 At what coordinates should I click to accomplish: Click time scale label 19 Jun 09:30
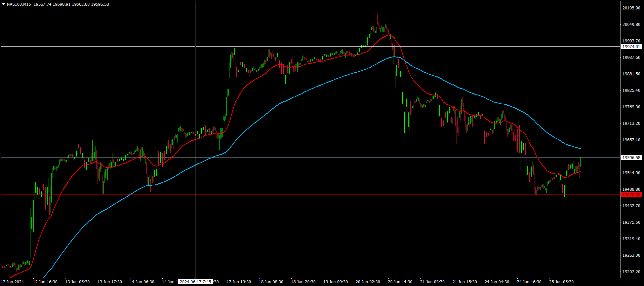pyautogui.click(x=336, y=282)
